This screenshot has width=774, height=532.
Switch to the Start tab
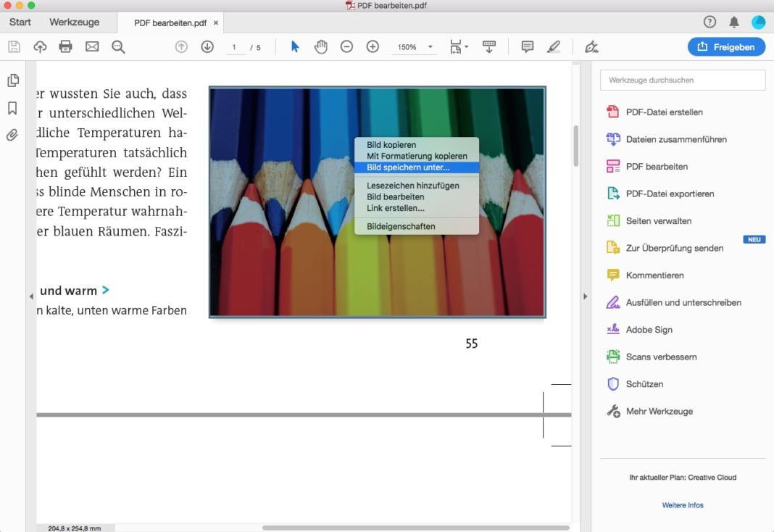click(x=20, y=22)
